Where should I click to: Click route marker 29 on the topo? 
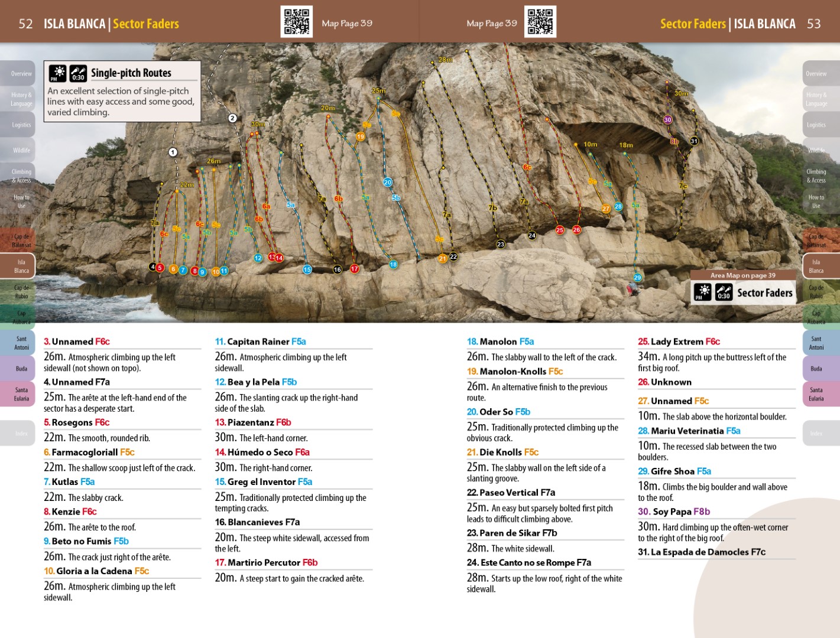point(637,278)
